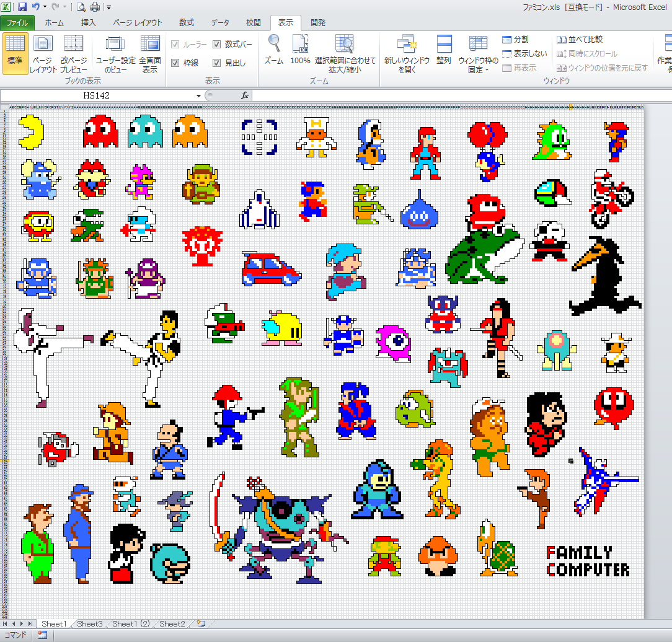
Task: Open Print Preview from quick access toolbar
Action: [x=81, y=7]
